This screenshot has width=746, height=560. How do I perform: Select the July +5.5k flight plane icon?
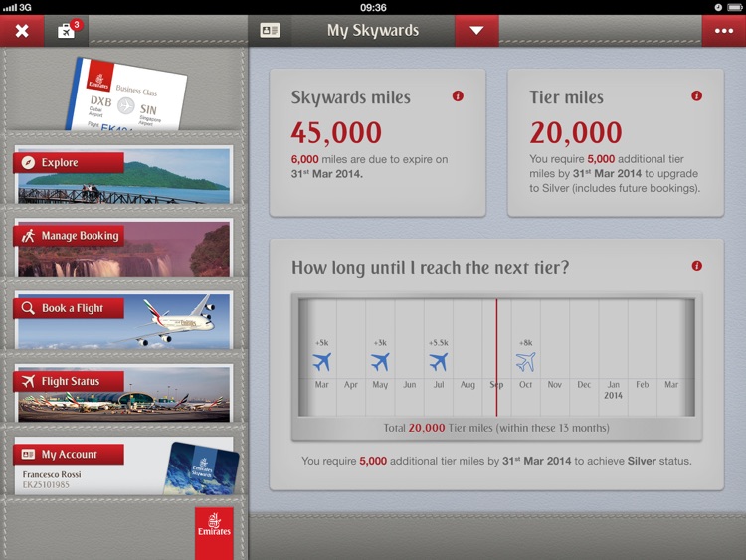[x=439, y=362]
